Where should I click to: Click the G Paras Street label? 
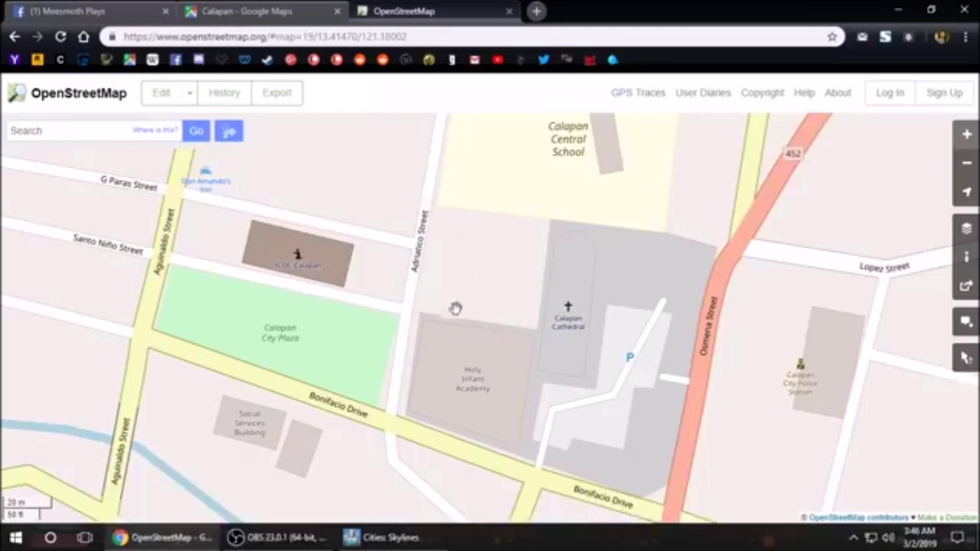point(129,184)
